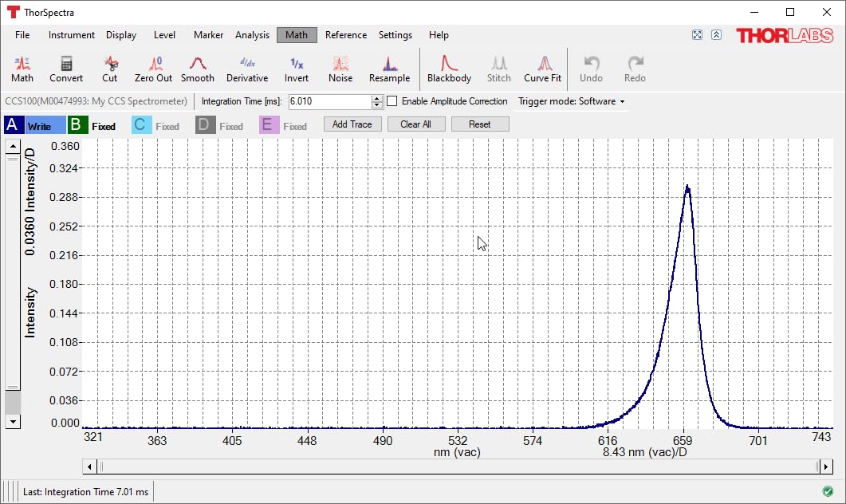Click the horizontal scrollbar left arrow
This screenshot has height=504, width=846.
pyautogui.click(x=89, y=467)
